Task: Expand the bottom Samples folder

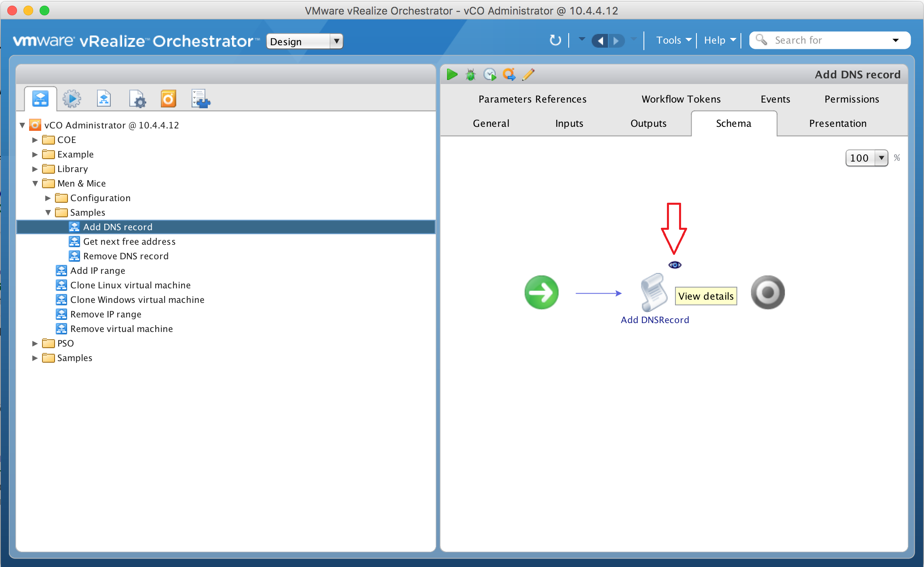Action: pos(35,358)
